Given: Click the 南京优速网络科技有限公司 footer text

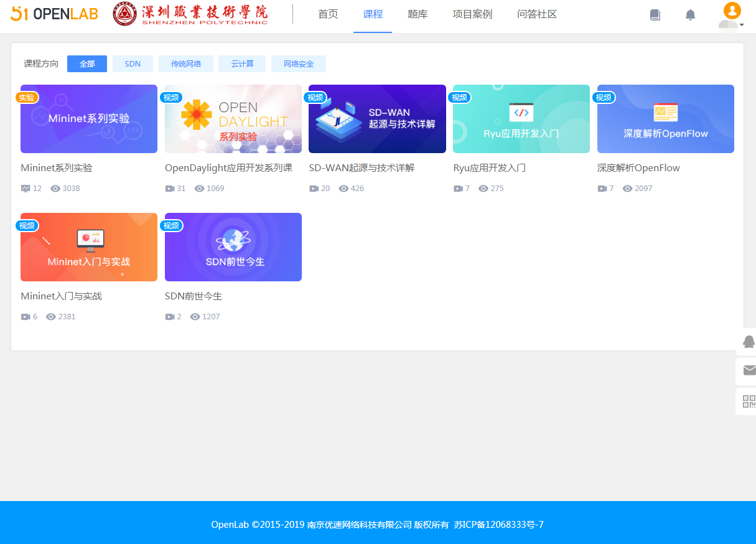Looking at the screenshot, I should (360, 525).
